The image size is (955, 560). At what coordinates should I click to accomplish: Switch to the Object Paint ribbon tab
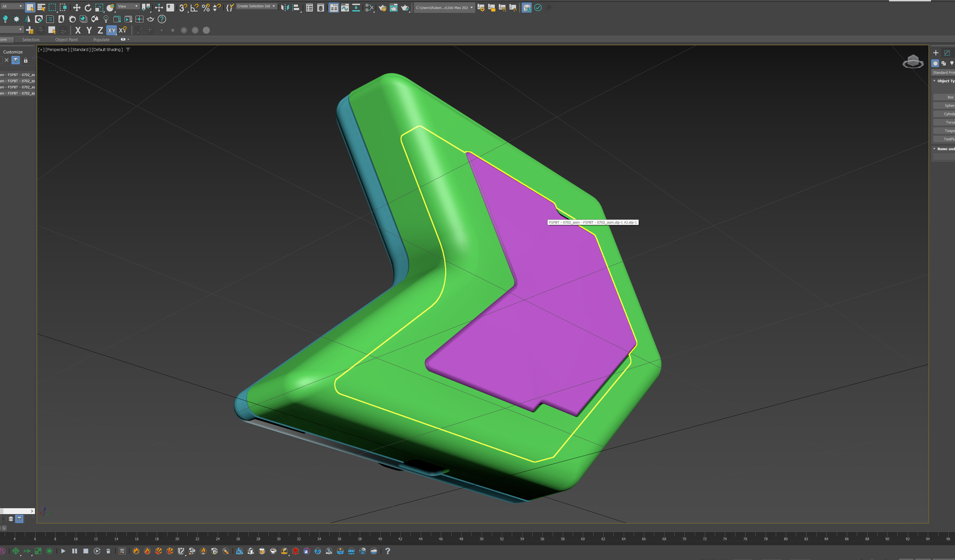pos(66,40)
